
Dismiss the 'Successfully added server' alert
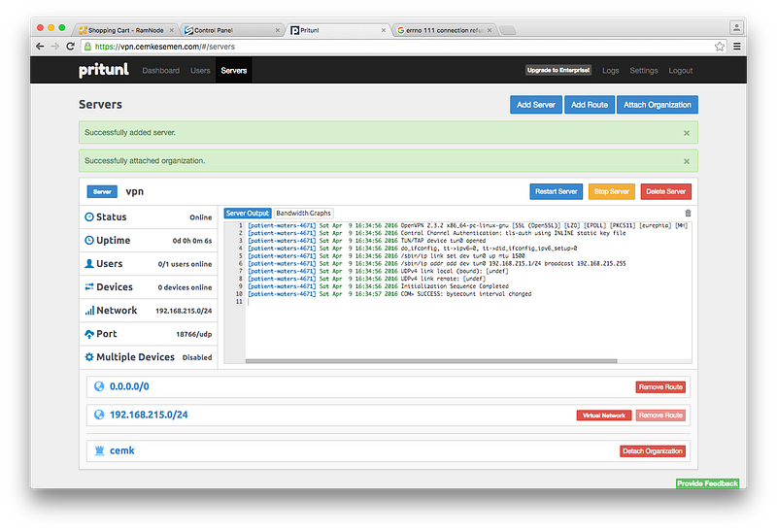[687, 133]
